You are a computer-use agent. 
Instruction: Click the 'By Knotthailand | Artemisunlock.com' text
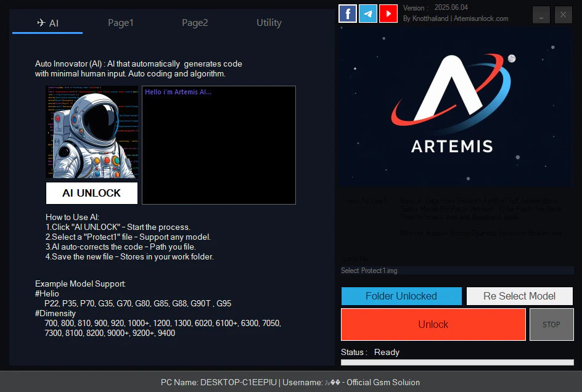point(456,18)
